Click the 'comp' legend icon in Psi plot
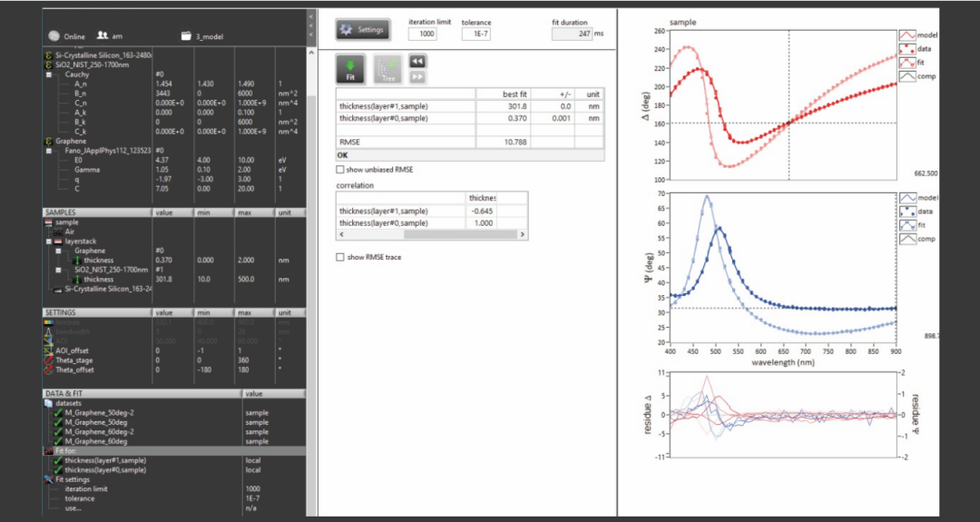Screen dimensions: 980x522 coord(907,239)
